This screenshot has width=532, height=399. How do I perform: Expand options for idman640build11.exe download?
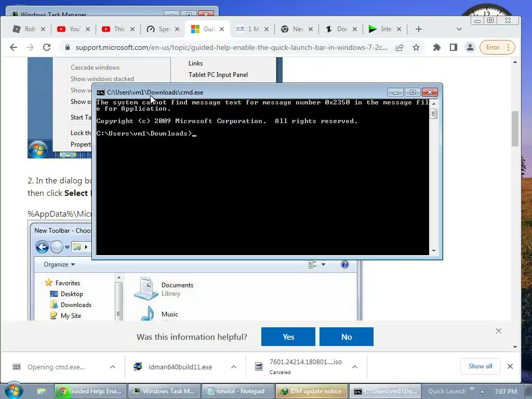tap(234, 367)
